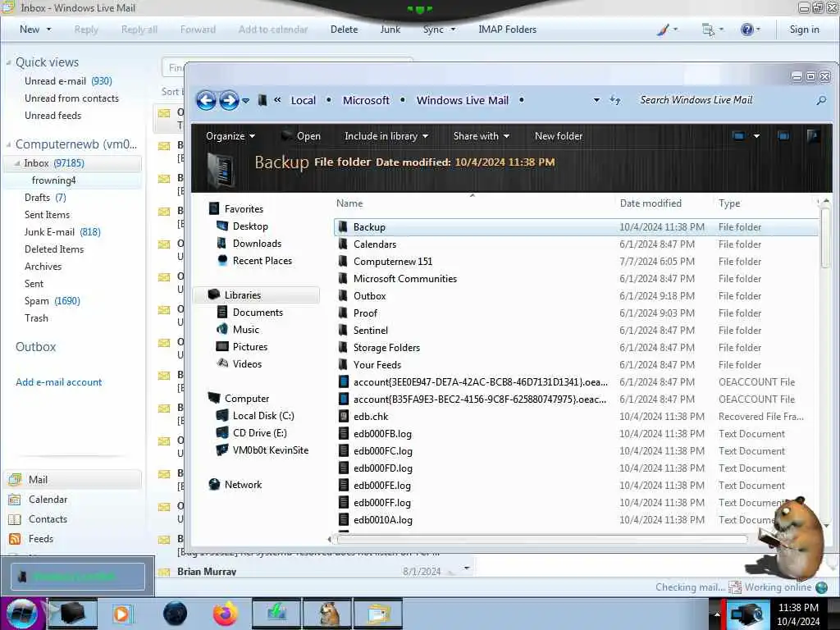The width and height of the screenshot is (840, 630).
Task: Click Junk in Live Mail toolbar
Action: tap(390, 30)
